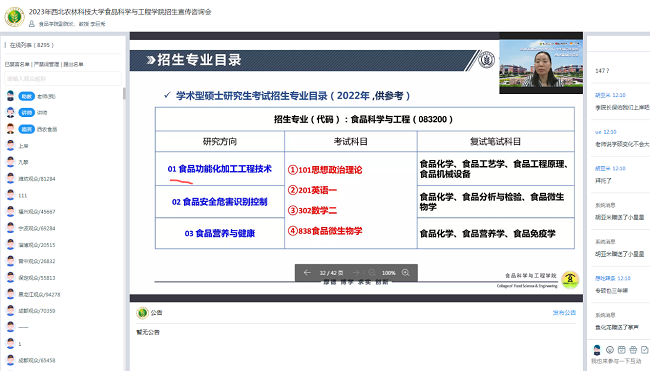Click slide text 01 食品功能化加工工程技术
The width and height of the screenshot is (650, 371).
219,169
